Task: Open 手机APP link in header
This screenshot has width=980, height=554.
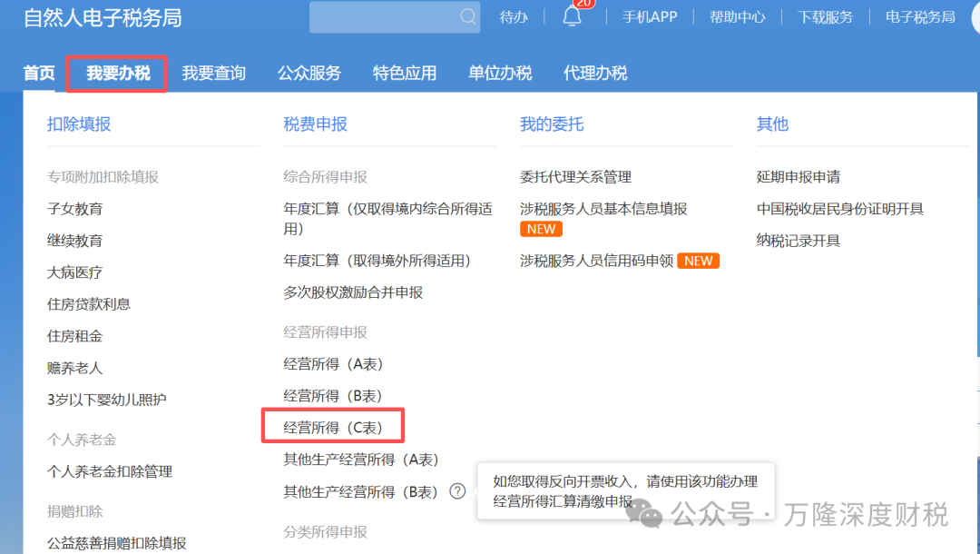Action: tap(650, 16)
